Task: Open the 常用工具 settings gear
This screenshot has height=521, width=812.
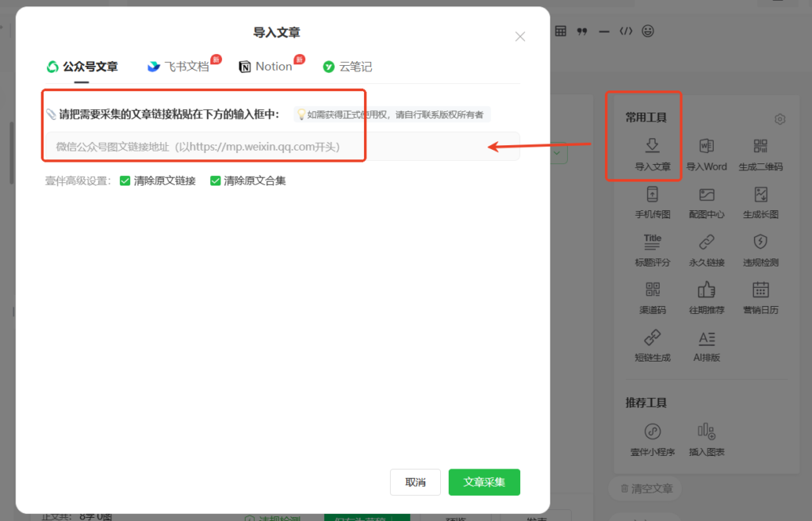Action: pyautogui.click(x=780, y=119)
